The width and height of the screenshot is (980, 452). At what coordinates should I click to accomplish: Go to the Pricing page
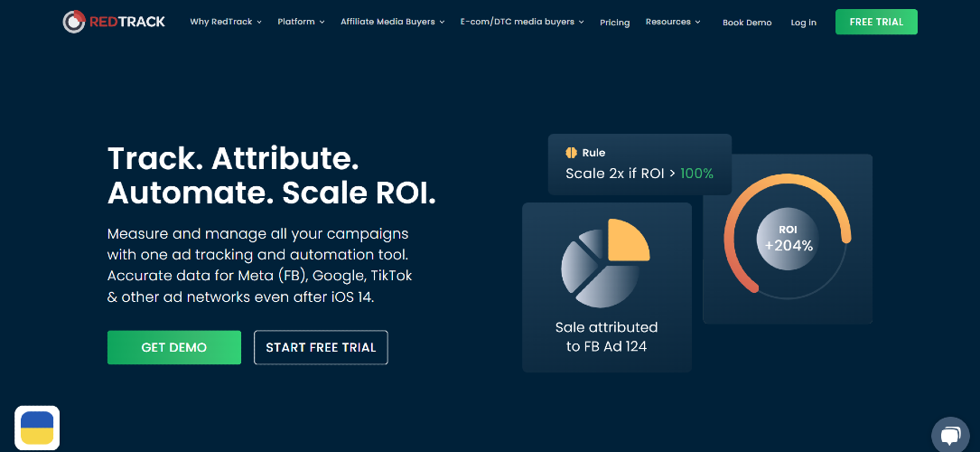[615, 23]
